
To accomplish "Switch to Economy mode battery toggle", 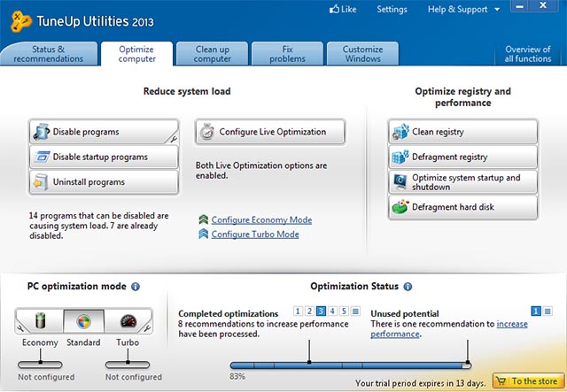I will 40,321.
